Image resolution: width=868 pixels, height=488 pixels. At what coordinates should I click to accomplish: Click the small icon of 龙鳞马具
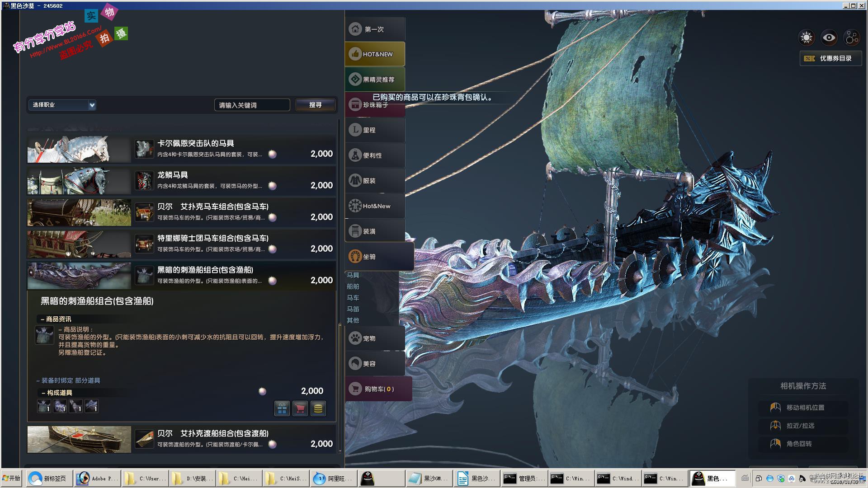click(x=145, y=181)
